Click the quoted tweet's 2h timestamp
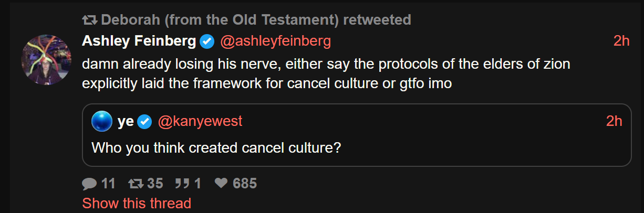This screenshot has height=213, width=644. pyautogui.click(x=614, y=122)
